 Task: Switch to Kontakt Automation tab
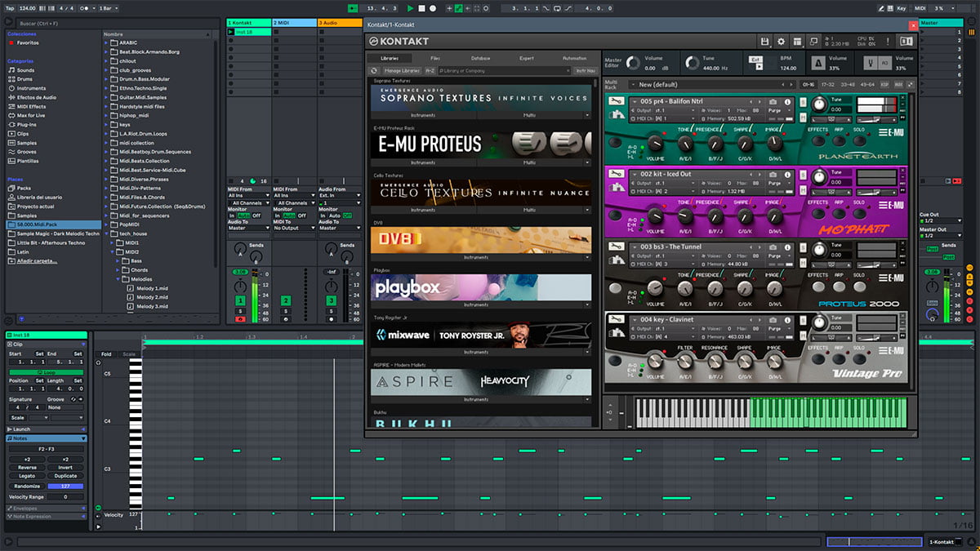coord(574,59)
